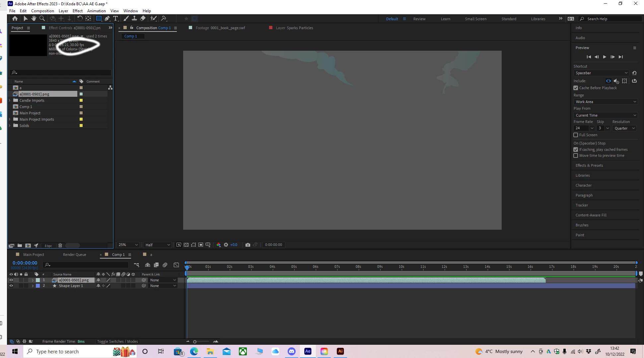Image resolution: width=644 pixels, height=358 pixels.
Task: Select the Rectangle shape tool
Action: pos(99,19)
